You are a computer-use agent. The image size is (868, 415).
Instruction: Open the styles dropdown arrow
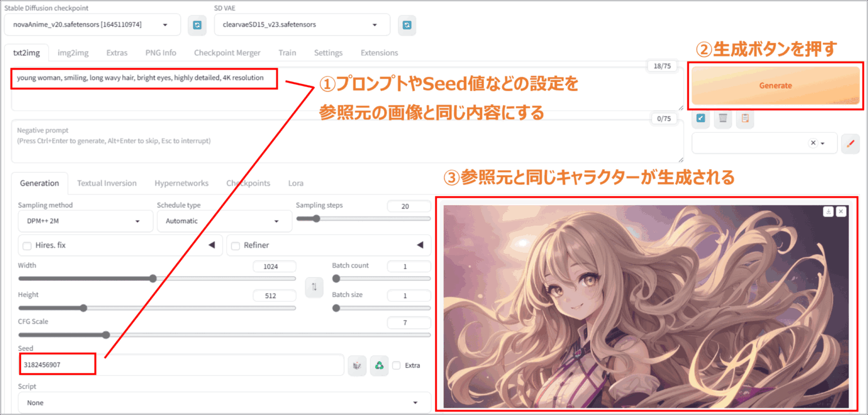coord(823,144)
